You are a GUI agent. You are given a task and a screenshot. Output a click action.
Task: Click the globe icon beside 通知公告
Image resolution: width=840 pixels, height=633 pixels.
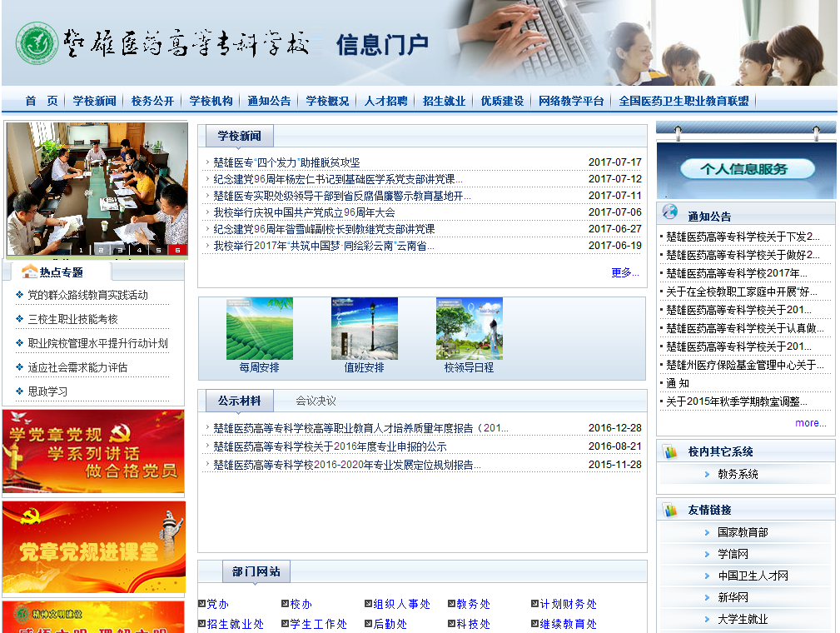(x=670, y=213)
